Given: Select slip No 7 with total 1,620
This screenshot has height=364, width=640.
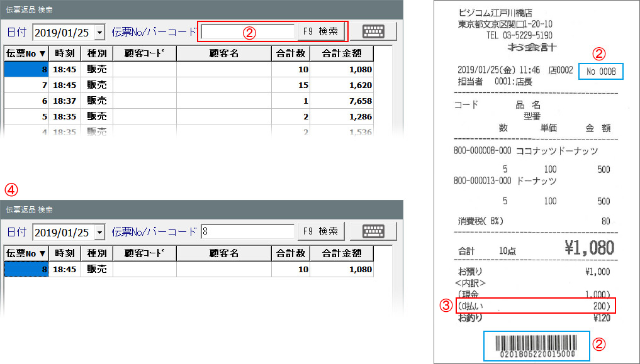Looking at the screenshot, I should pos(189,84).
